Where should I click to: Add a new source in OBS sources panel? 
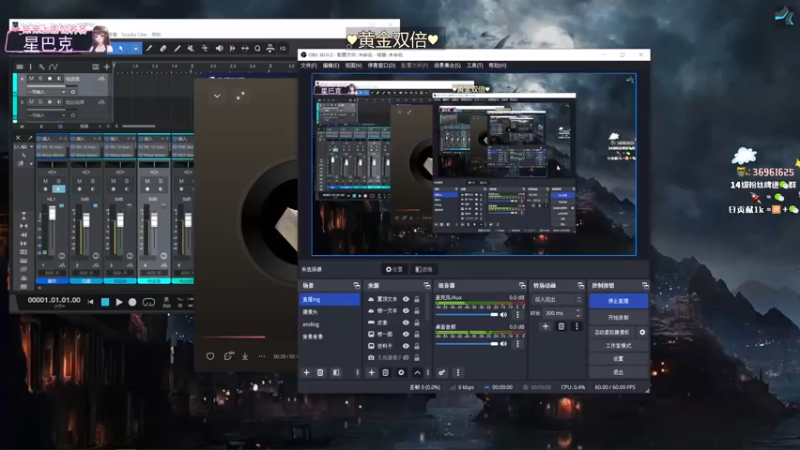[x=371, y=372]
